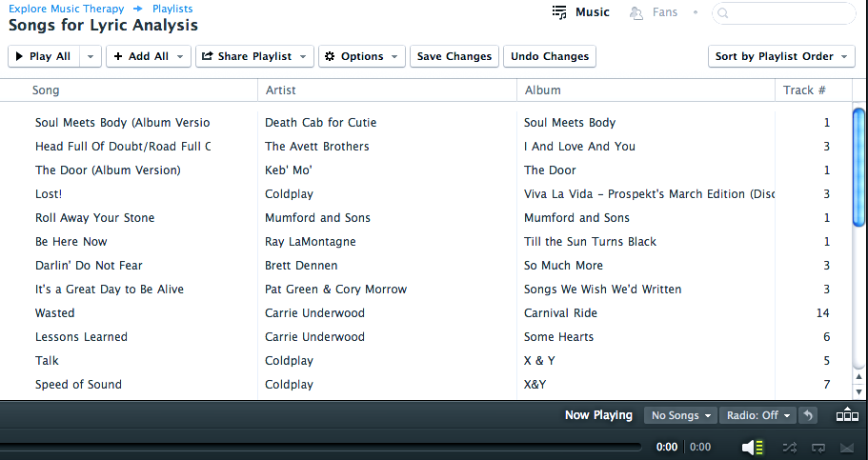Open the Options menu
The image size is (868, 460).
361,56
